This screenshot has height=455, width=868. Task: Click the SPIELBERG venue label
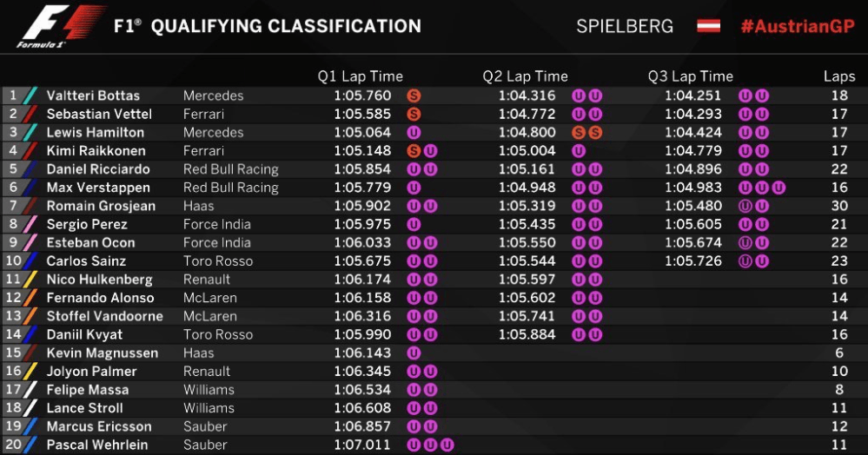click(x=625, y=26)
